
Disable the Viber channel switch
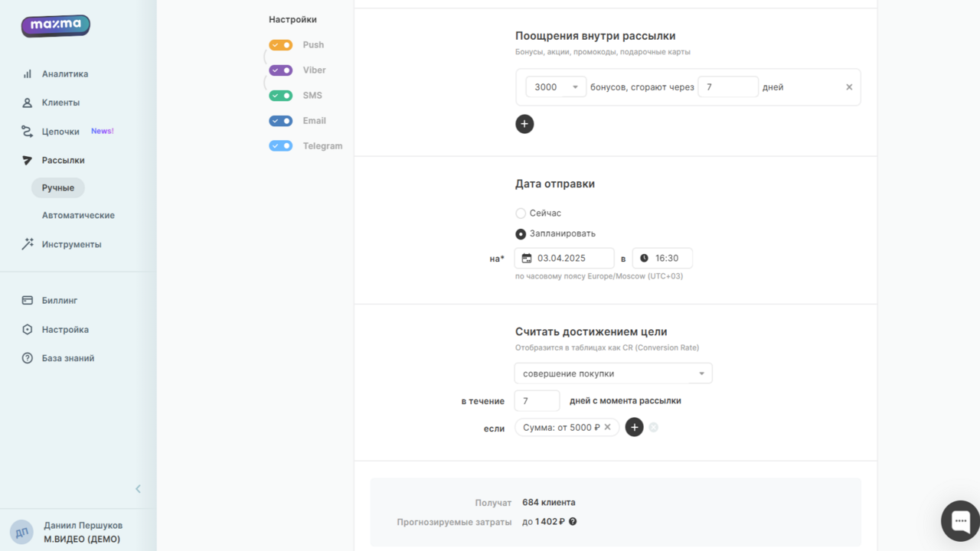pyautogui.click(x=280, y=70)
